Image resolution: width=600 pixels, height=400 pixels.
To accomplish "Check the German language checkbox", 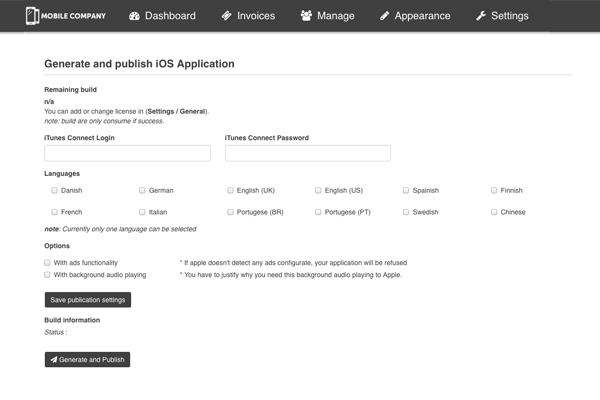I will 142,190.
